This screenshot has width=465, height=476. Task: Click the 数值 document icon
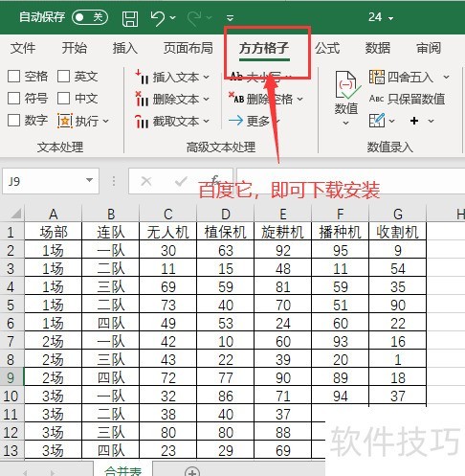(x=345, y=85)
